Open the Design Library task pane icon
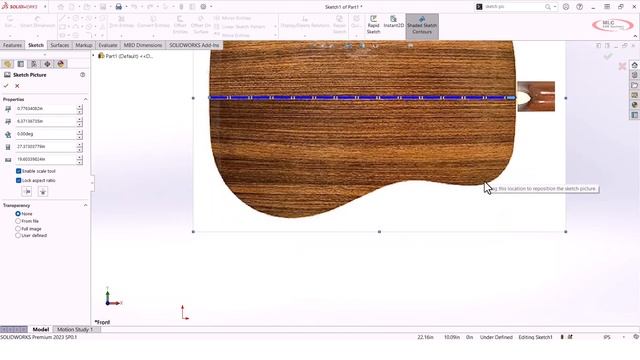This screenshot has width=640, height=360. [x=634, y=75]
